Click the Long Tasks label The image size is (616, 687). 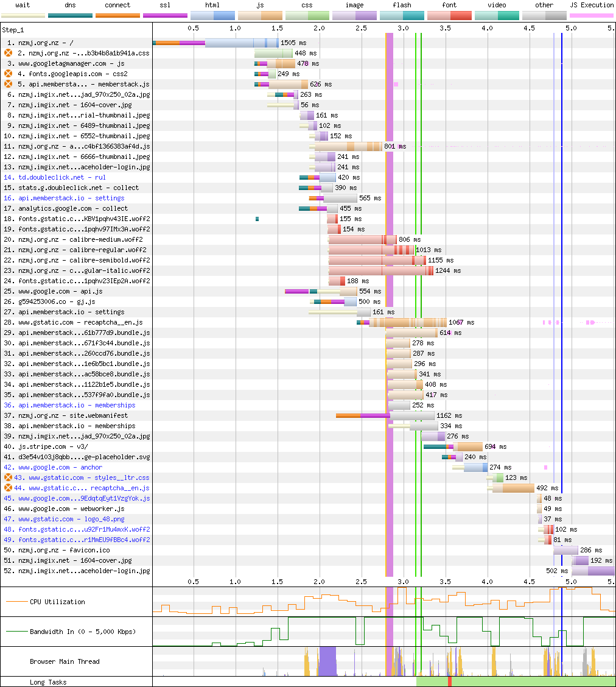[48, 682]
